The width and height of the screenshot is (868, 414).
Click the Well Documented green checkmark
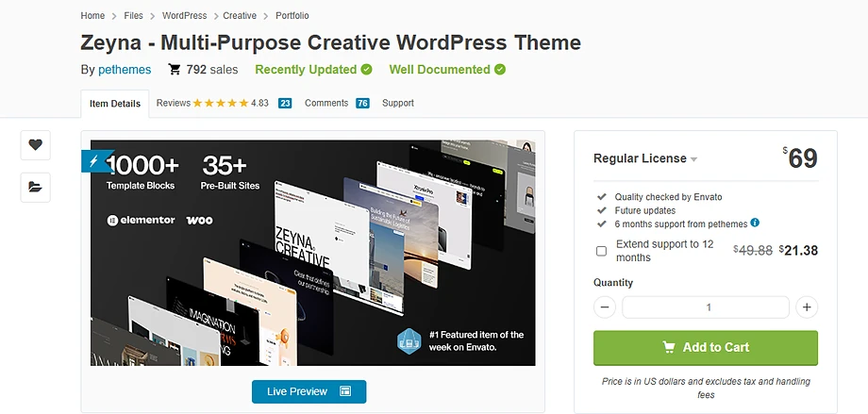pos(500,70)
